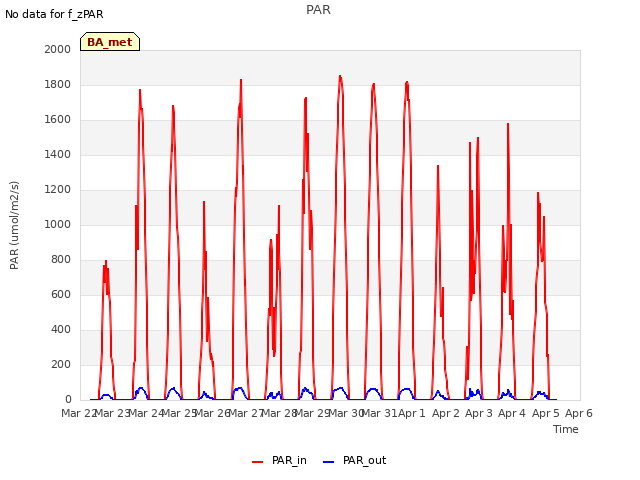Image resolution: width=640 pixels, height=480 pixels.
Task: Click the Mar 30 peak of PAR_in
Action: 340,76
